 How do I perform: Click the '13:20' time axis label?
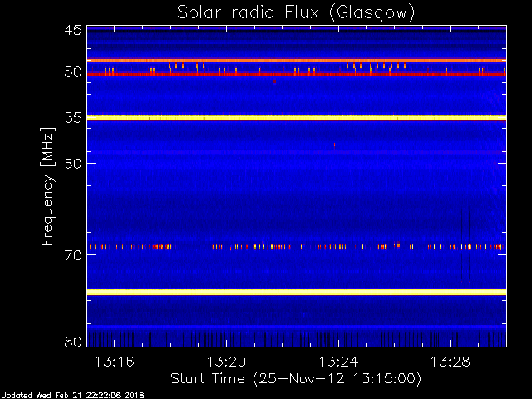(226, 362)
